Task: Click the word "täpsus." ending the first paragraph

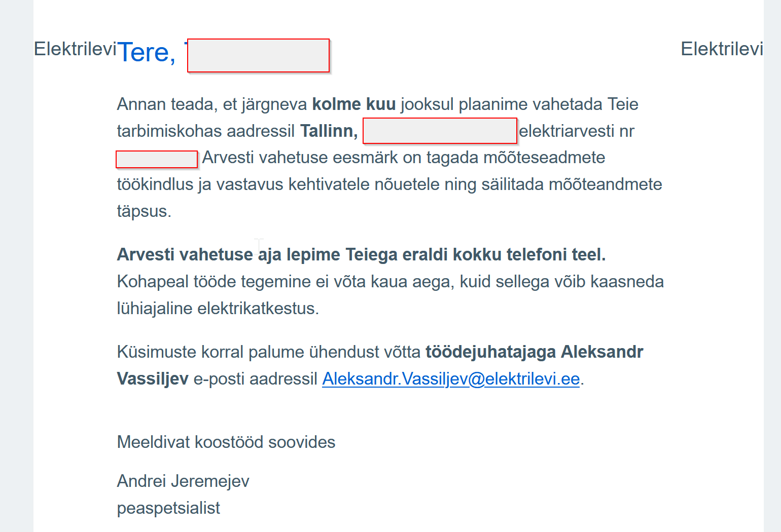Action: [144, 211]
